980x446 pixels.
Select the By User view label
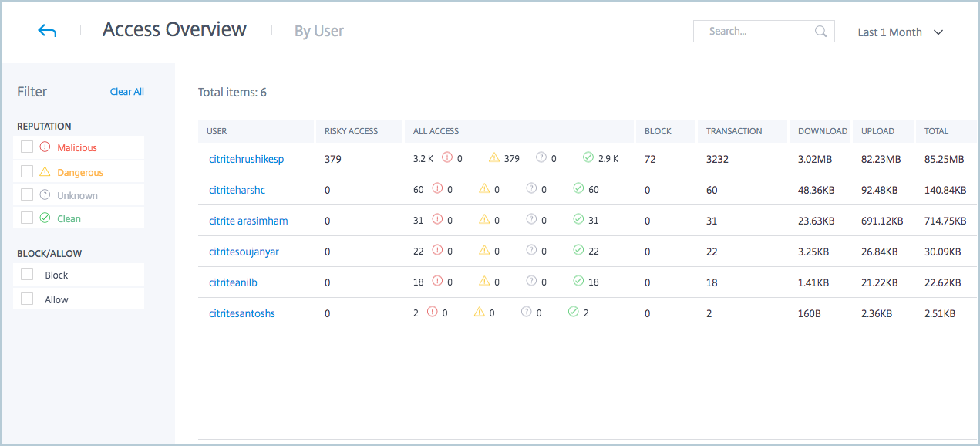(319, 32)
